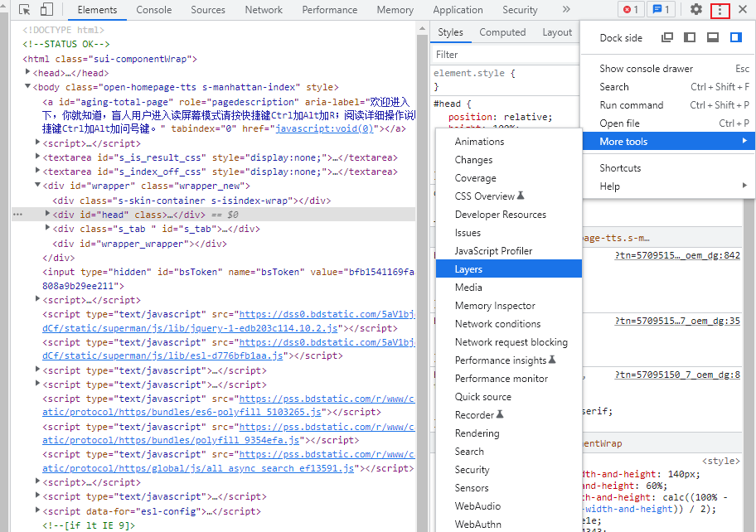Open the javascript:void(0) href link
This screenshot has height=532, width=756.
coord(324,129)
